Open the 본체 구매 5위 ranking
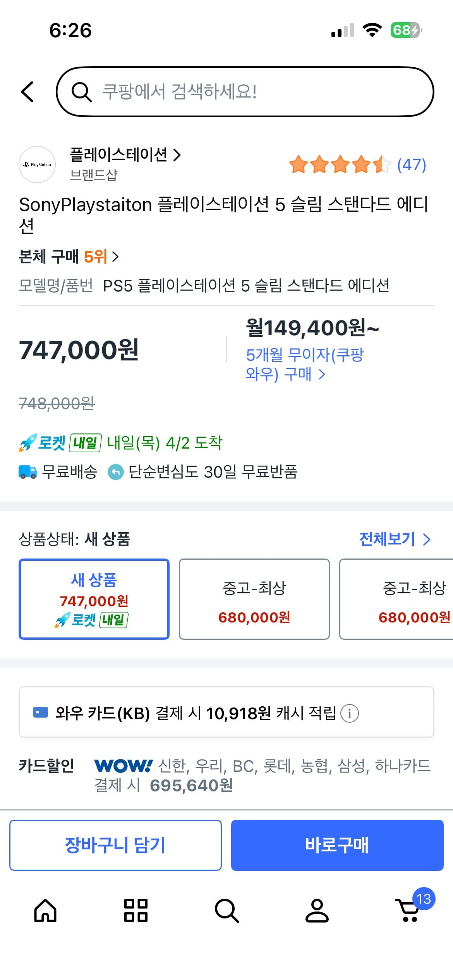 (x=69, y=257)
